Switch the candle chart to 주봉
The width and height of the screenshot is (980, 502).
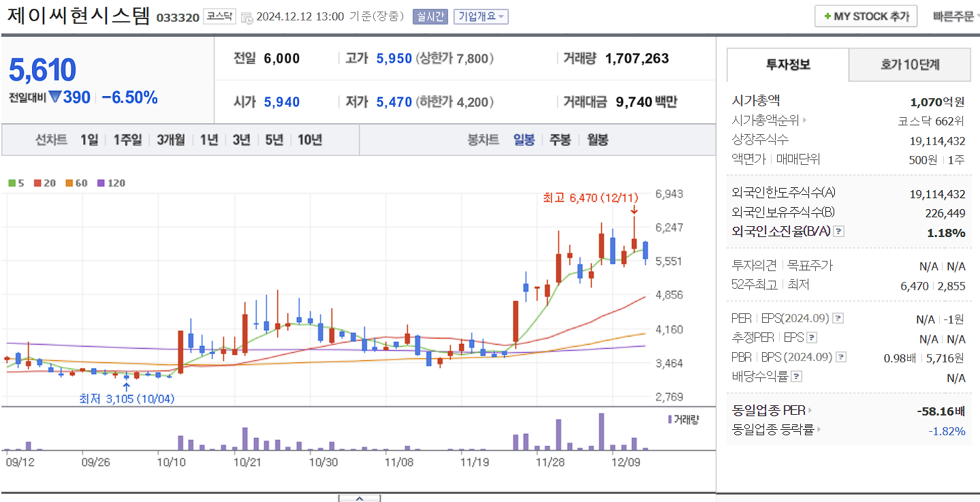pos(559,141)
